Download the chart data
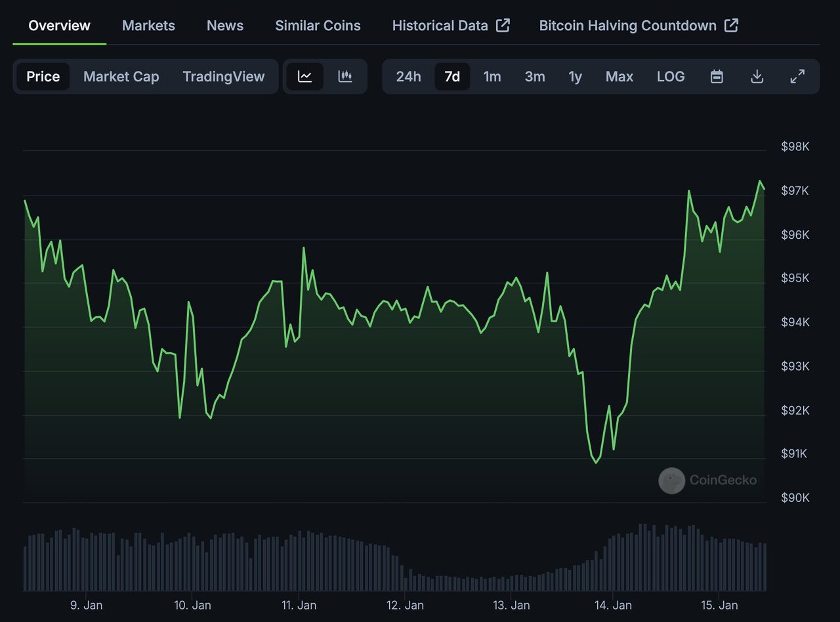The image size is (840, 622). (757, 77)
